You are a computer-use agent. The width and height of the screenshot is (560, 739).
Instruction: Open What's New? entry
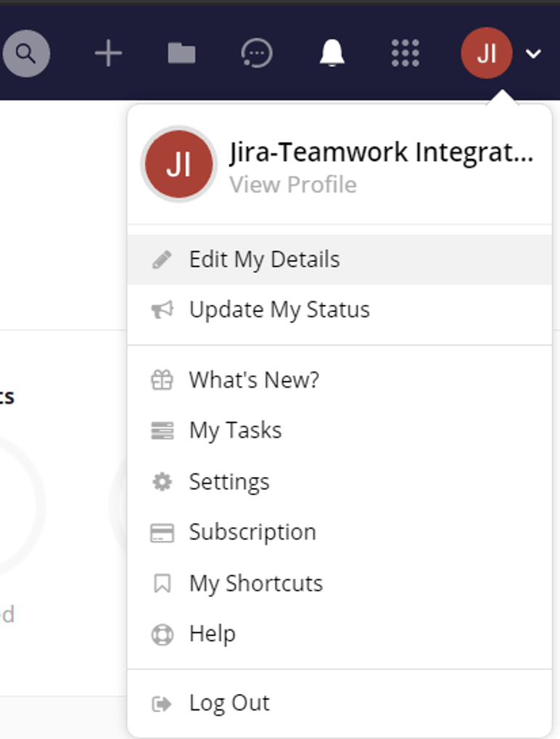[254, 380]
